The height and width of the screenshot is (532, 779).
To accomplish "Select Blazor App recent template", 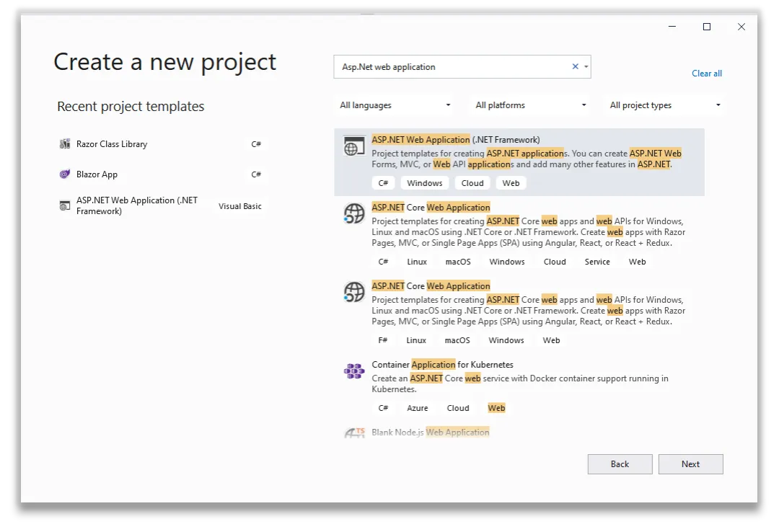I will tap(162, 174).
